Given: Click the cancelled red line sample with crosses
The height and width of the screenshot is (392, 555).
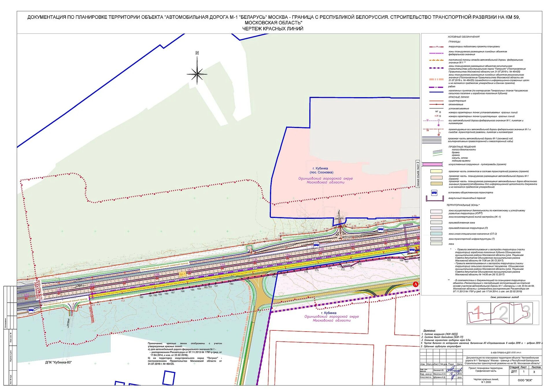Looking at the screenshot, I should point(436,104).
